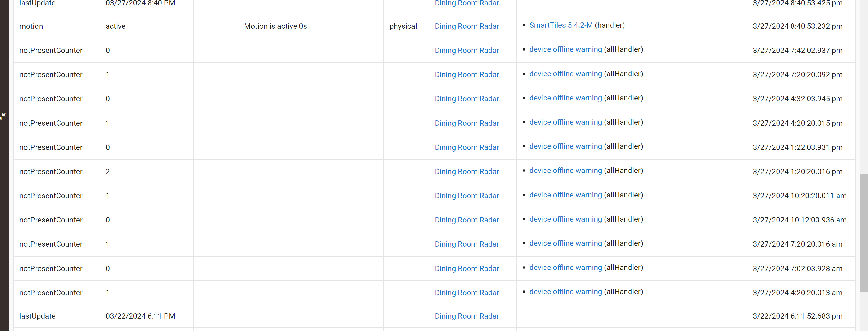Open Dining Room Radar in 4:32:03.945 pm row

click(x=467, y=99)
